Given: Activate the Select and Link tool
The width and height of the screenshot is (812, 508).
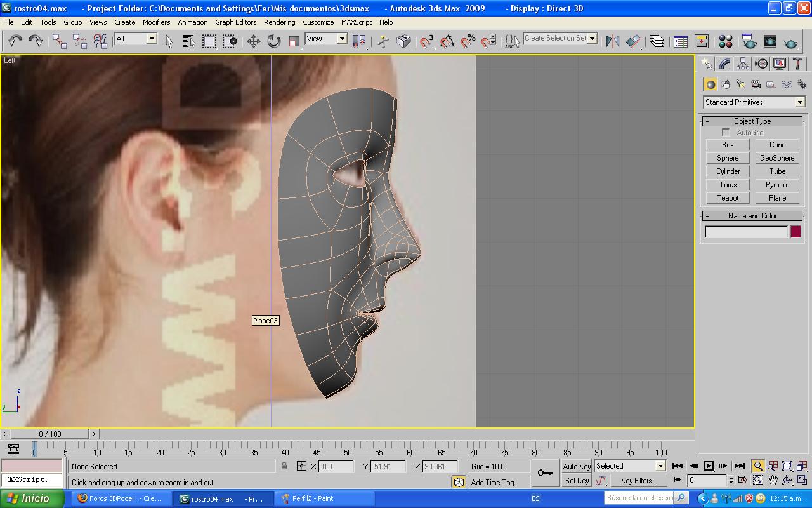Looking at the screenshot, I should 60,41.
